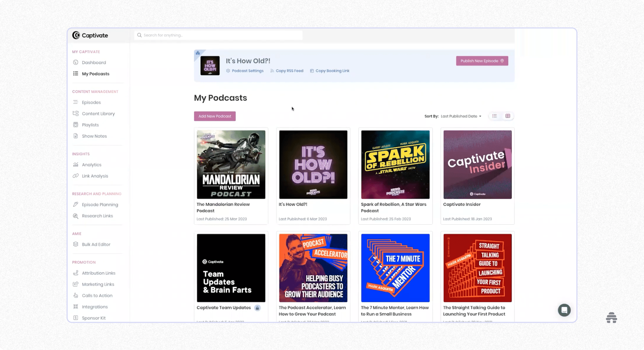Open the Sort By Last Published Date dropdown
This screenshot has width=644, height=350.
coord(461,116)
